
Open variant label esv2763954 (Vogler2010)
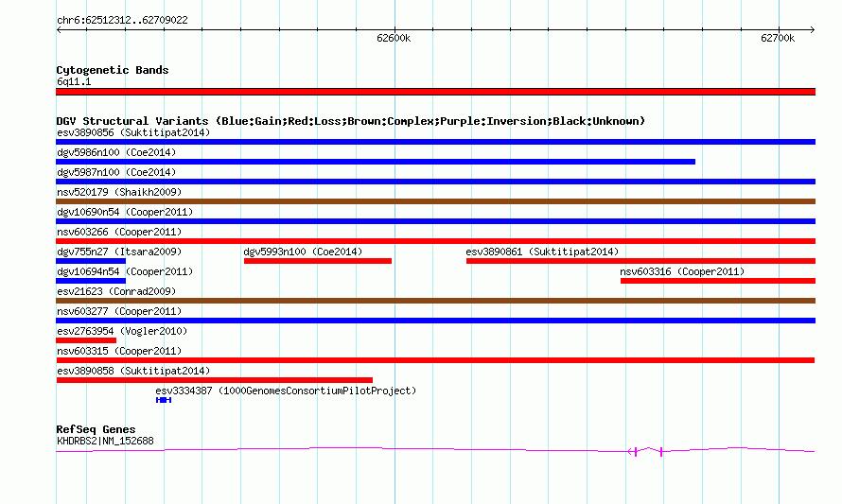click(122, 331)
